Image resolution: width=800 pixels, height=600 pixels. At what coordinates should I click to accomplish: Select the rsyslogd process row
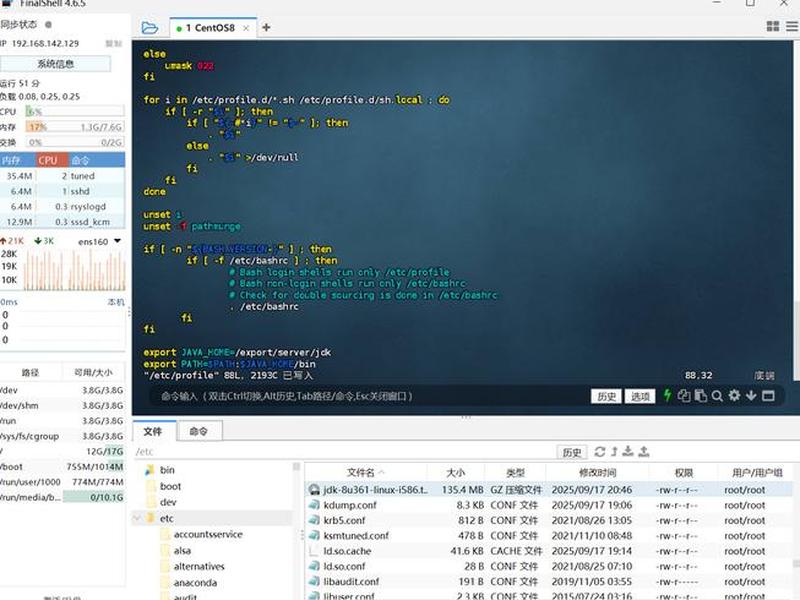pyautogui.click(x=62, y=206)
